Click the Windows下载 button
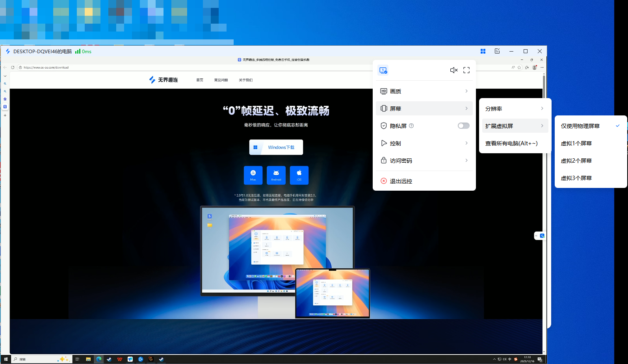The image size is (628, 364). coord(276,147)
